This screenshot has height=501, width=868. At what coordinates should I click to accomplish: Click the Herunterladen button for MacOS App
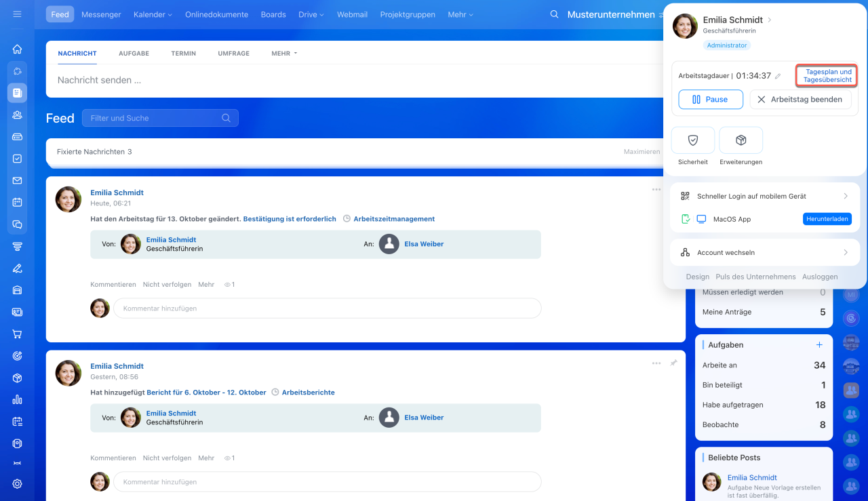click(x=827, y=219)
